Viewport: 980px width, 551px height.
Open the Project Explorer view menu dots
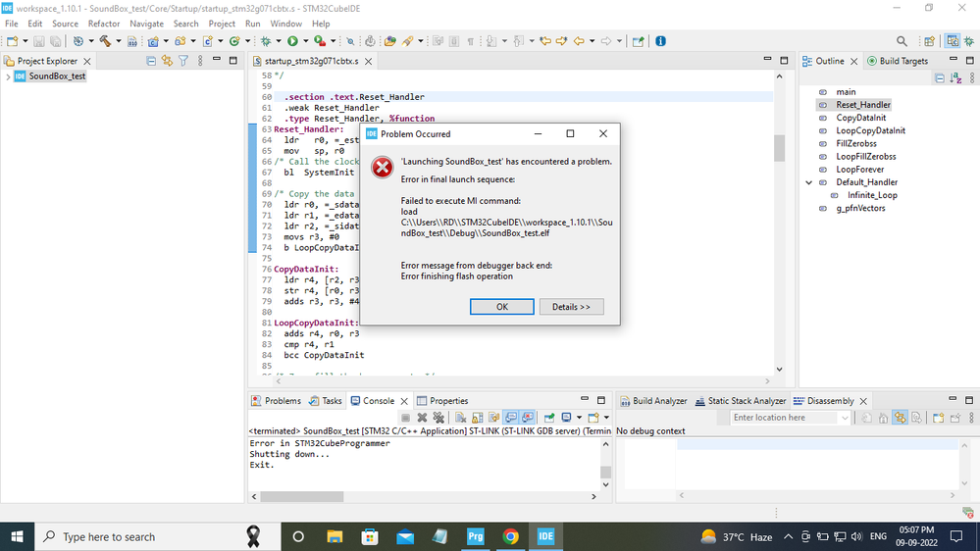pyautogui.click(x=200, y=61)
